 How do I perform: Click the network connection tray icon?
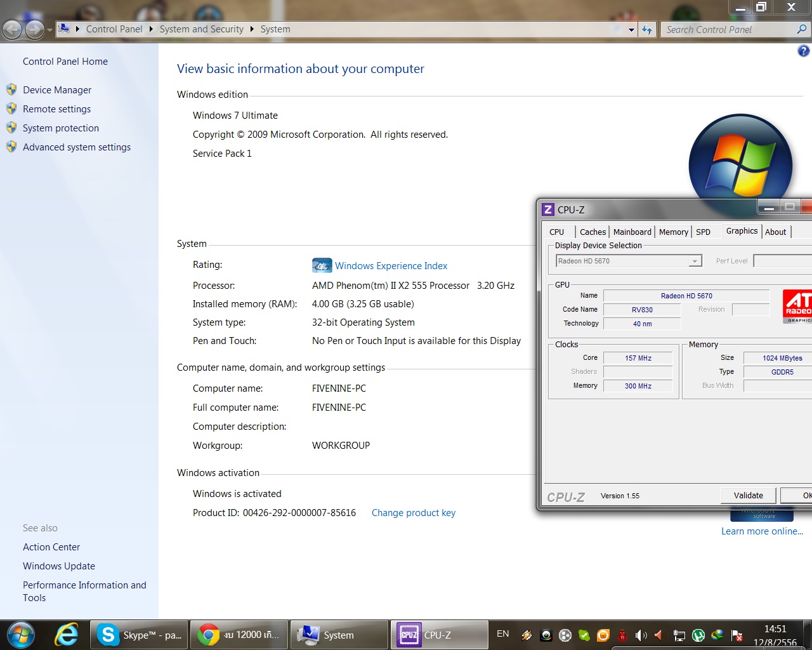[x=679, y=635]
